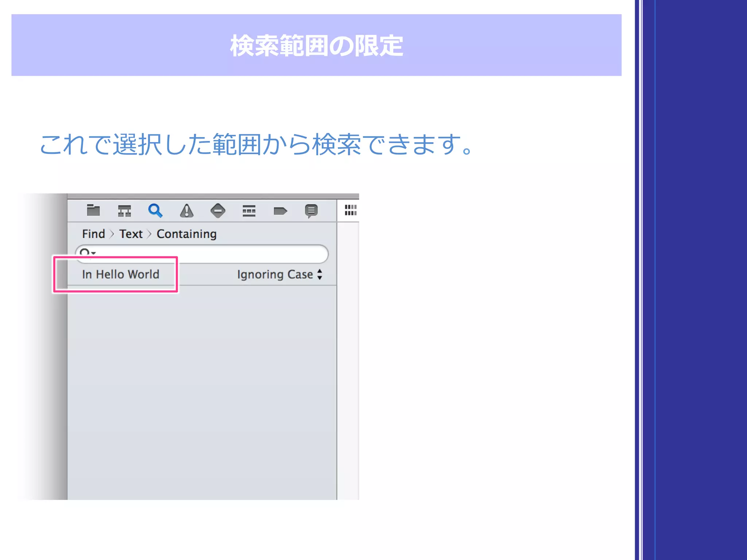This screenshot has height=560, width=747.
Task: Show the Issue navigator warning triangle
Action: pyautogui.click(x=187, y=210)
